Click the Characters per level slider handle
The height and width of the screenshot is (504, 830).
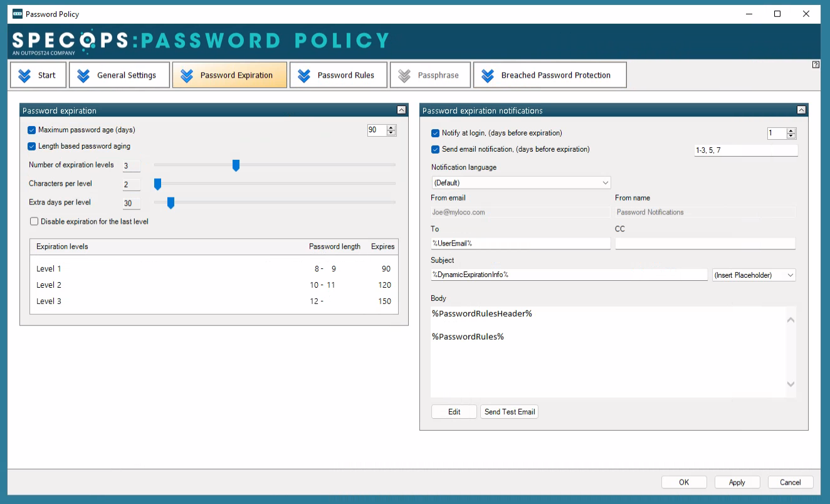[x=158, y=184]
